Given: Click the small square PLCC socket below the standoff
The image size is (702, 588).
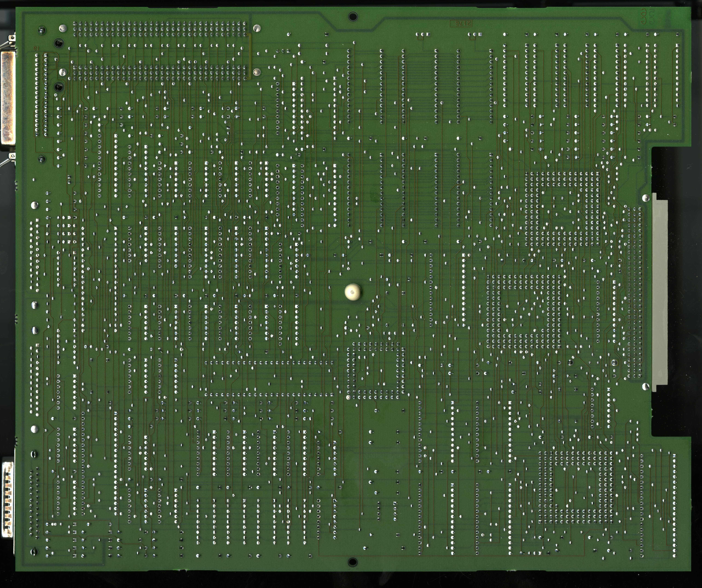Looking at the screenshot, I should click(x=376, y=371).
